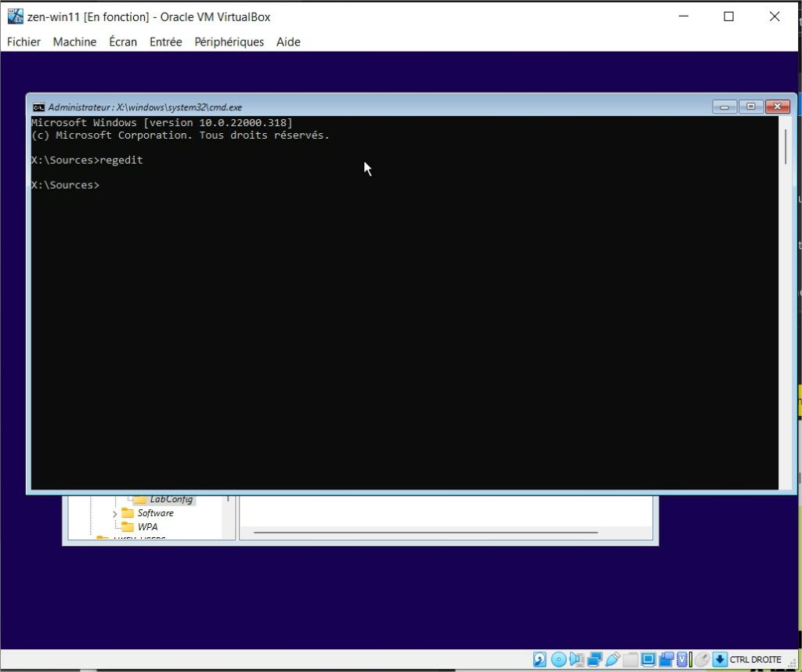Click the display monitor status icon
Screen dimensions: 802x672
click(x=648, y=659)
